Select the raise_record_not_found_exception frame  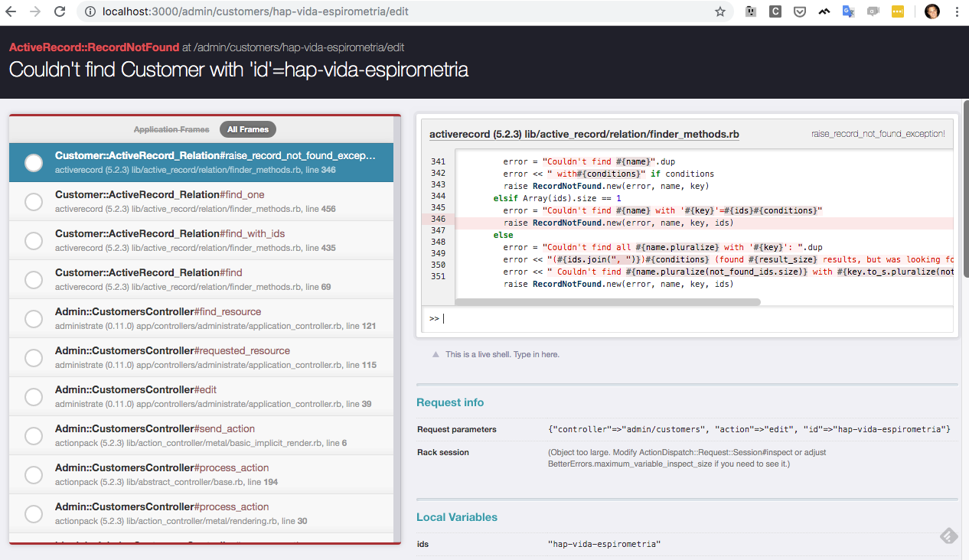[x=201, y=162]
